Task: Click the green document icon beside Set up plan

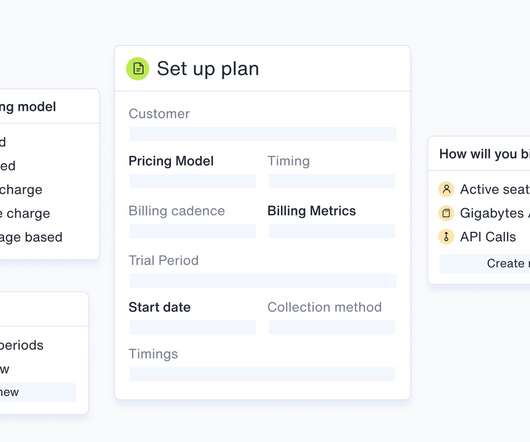Action: [x=138, y=69]
